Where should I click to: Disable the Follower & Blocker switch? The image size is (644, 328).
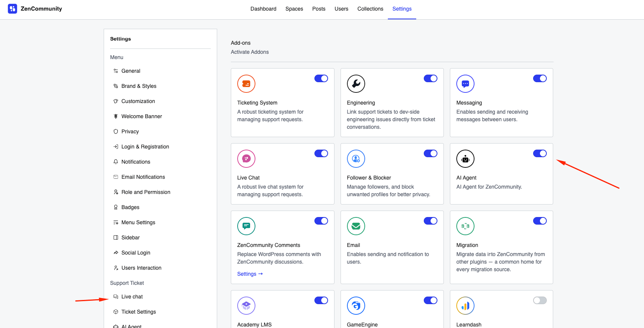(x=431, y=153)
